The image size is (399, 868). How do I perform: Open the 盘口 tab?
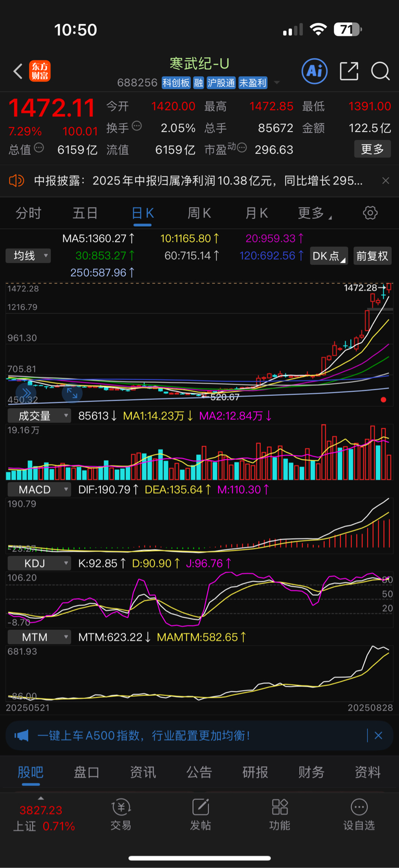pyautogui.click(x=87, y=772)
